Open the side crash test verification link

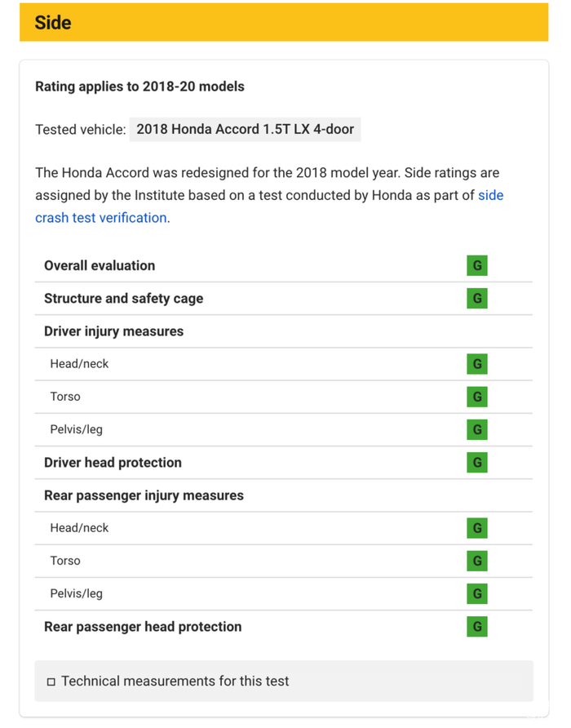[x=101, y=218]
